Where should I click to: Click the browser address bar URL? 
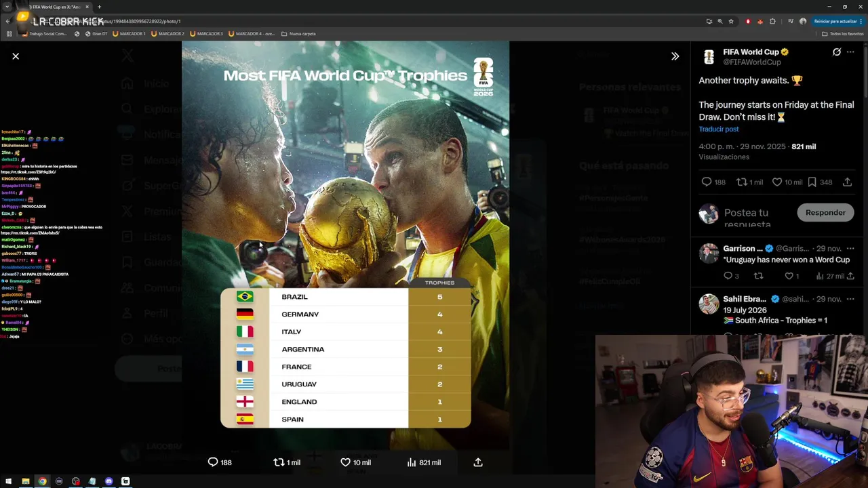142,21
